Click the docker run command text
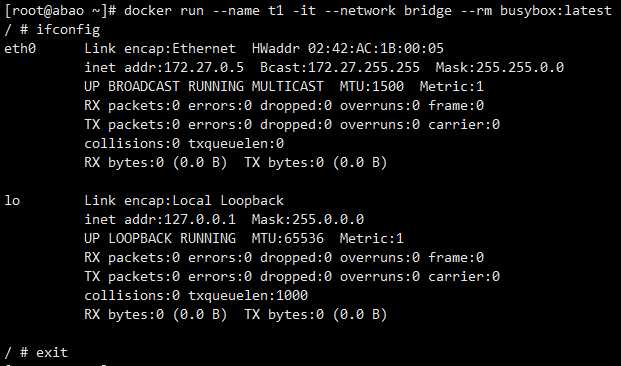The width and height of the screenshot is (621, 366). pos(368,11)
